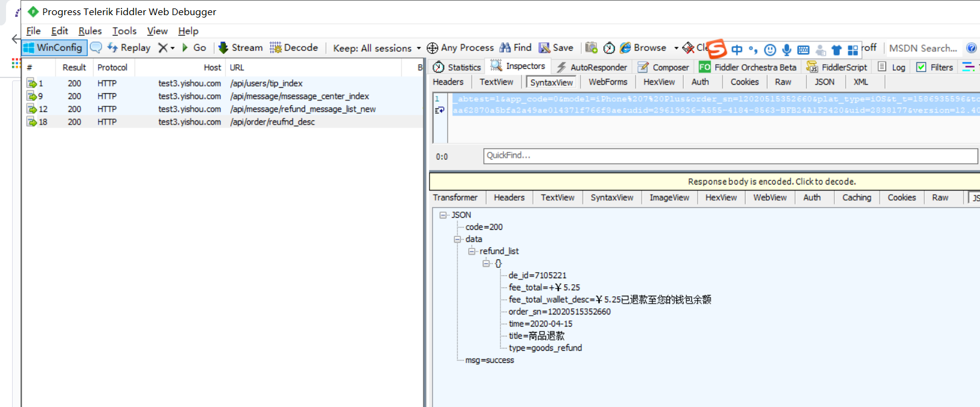Toggle word wrap icon in SyntaxView gutter

[x=439, y=111]
